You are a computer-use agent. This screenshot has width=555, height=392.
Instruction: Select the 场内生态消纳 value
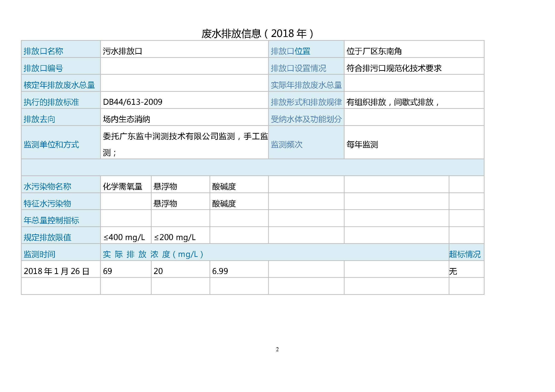tap(126, 119)
